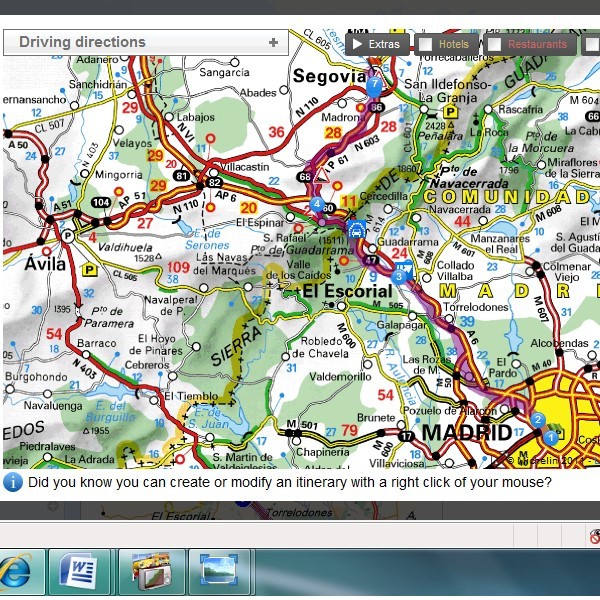Click the Pozuelo de Alarcón label
The image size is (600, 600).
450,411
